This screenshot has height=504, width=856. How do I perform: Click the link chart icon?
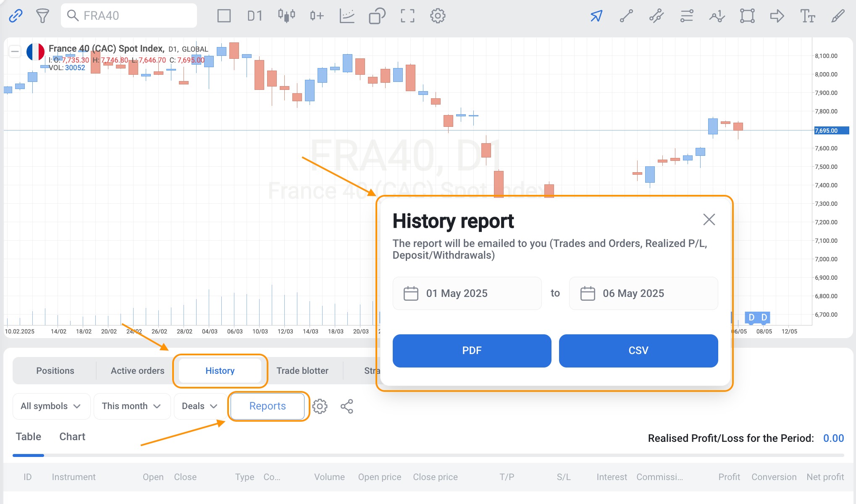16,16
